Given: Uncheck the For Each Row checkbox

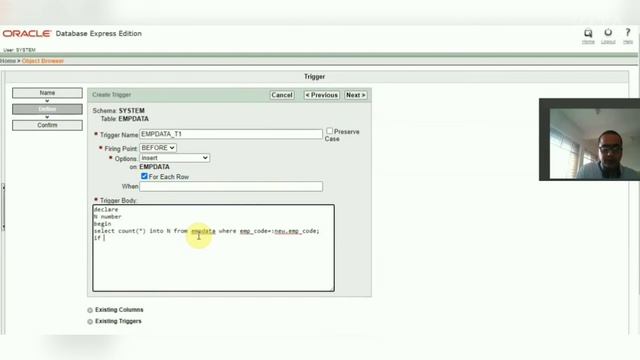Looking at the screenshot, I should point(144,176).
